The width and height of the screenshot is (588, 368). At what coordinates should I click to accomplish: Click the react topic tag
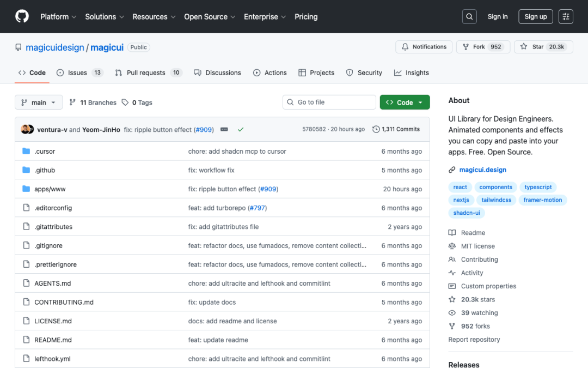[x=460, y=187]
